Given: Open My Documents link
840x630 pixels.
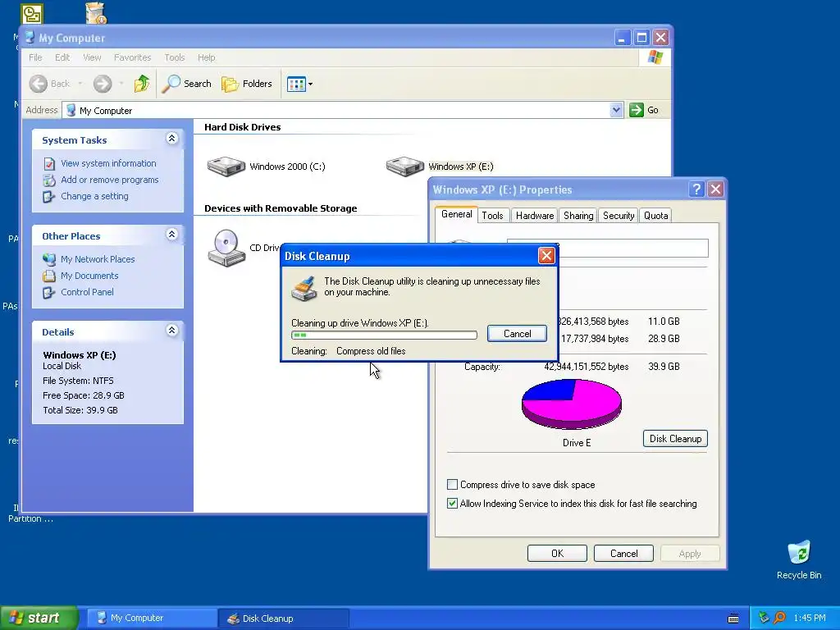Looking at the screenshot, I should 89,276.
